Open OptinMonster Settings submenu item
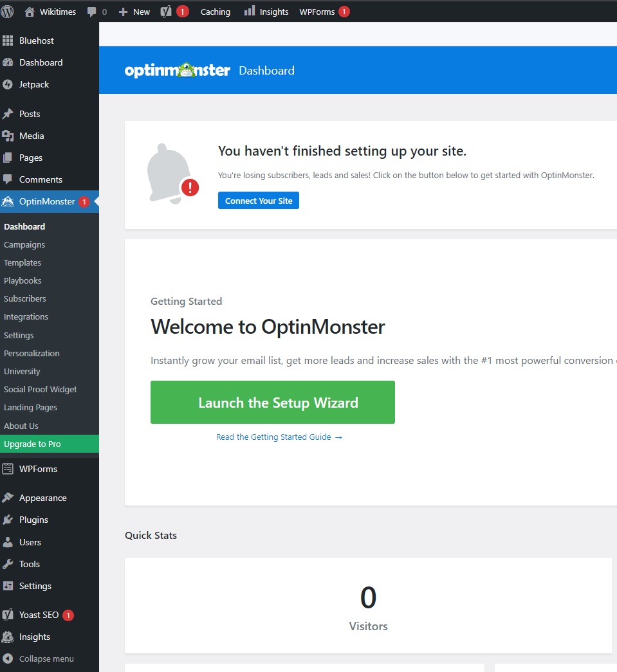This screenshot has width=617, height=672. tap(19, 336)
